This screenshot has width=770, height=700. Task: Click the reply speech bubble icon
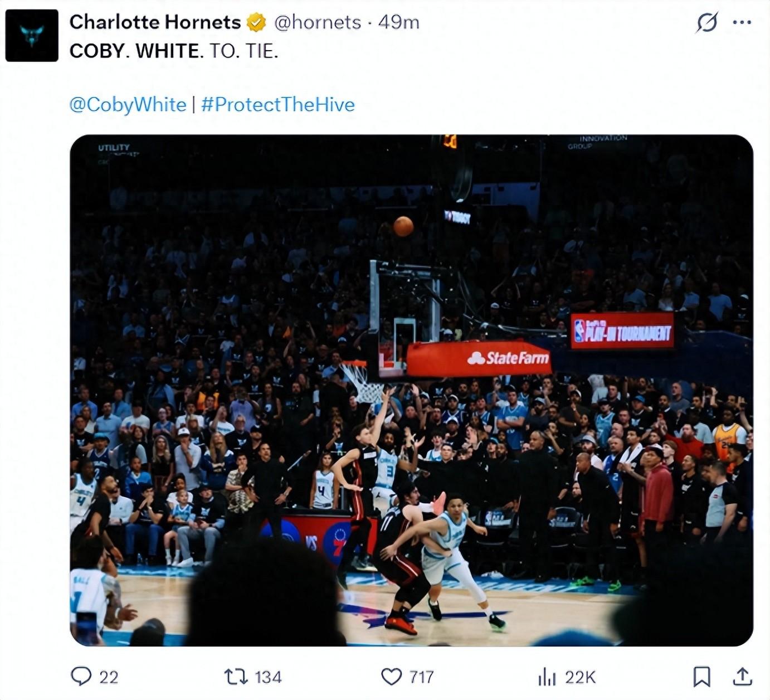(x=81, y=677)
